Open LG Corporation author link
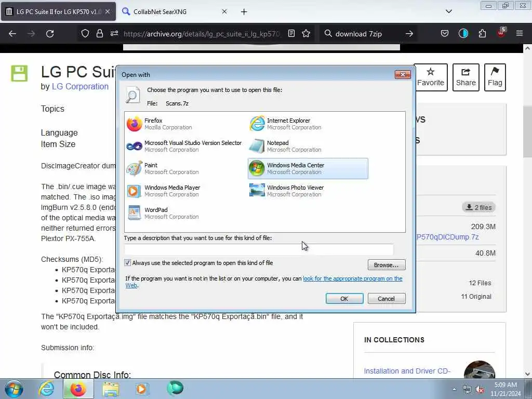532x399 pixels. (x=80, y=87)
